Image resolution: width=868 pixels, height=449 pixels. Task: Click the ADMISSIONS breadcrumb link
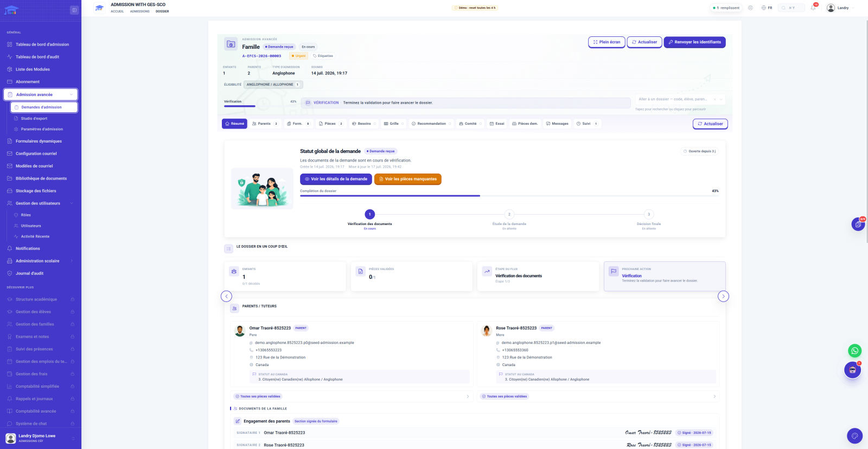[140, 11]
